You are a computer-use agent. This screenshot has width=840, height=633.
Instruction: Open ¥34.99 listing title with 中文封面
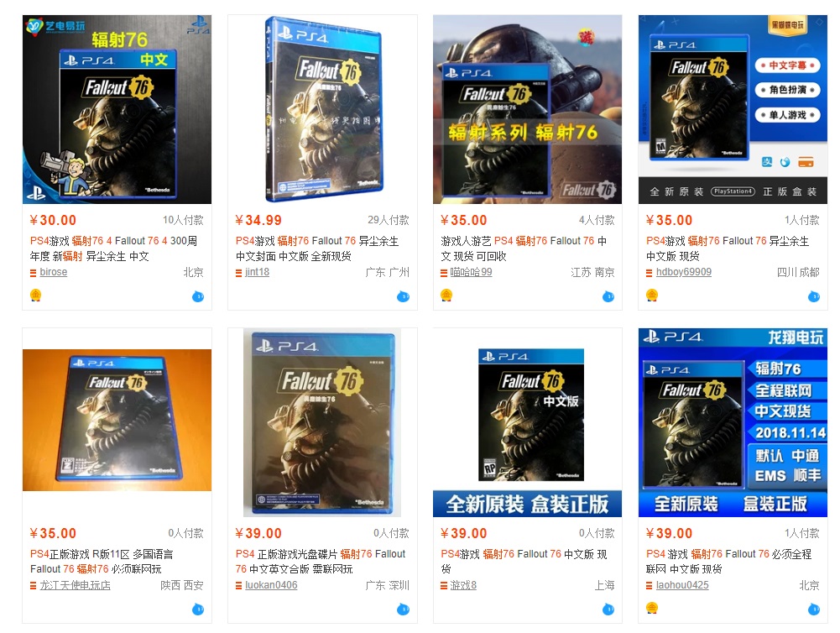pos(317,248)
